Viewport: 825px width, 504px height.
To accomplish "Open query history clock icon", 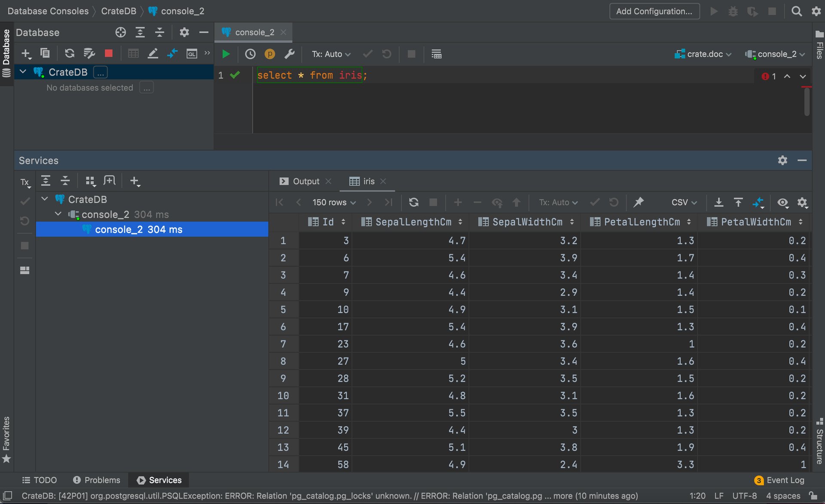I will click(250, 54).
